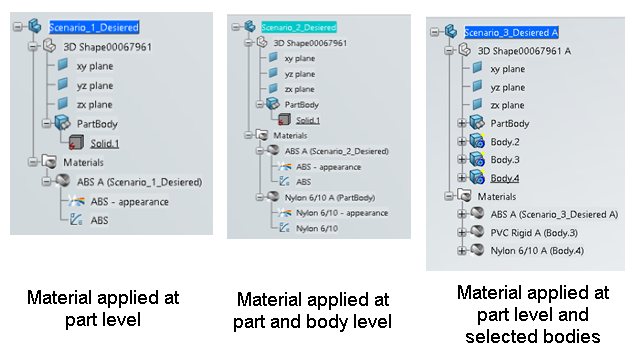
Task: Click the Nylon 6/10 behavior icon in Scenario_2
Action: pyautogui.click(x=284, y=228)
